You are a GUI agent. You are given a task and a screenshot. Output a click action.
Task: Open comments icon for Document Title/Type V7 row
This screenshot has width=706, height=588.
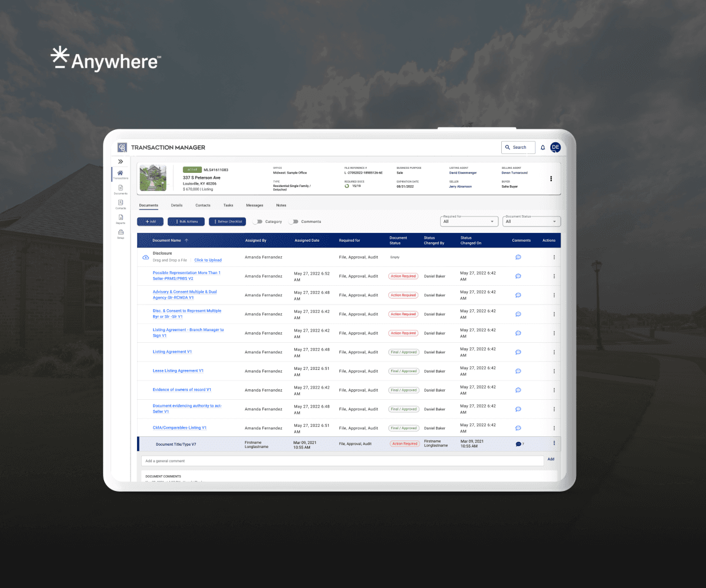point(518,444)
